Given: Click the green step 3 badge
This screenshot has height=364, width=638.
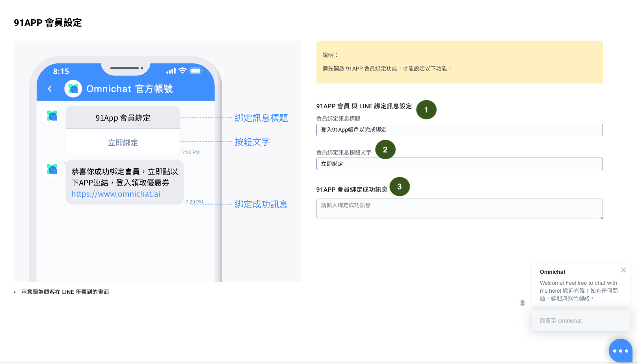Looking at the screenshot, I should (x=400, y=187).
